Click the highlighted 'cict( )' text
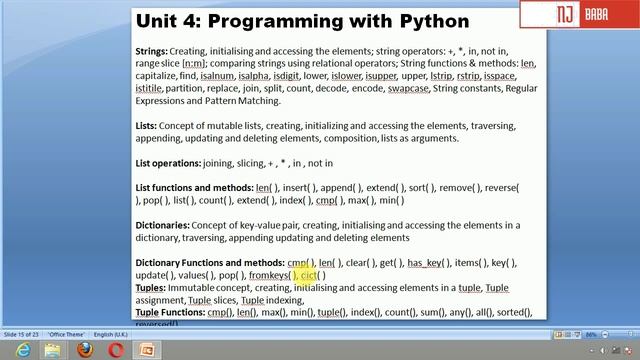 (x=313, y=276)
